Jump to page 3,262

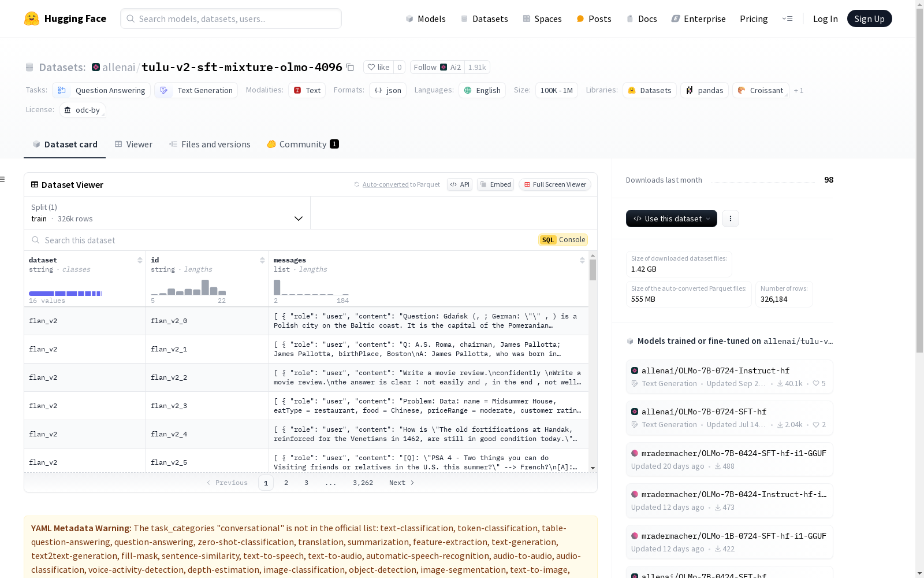tap(363, 483)
